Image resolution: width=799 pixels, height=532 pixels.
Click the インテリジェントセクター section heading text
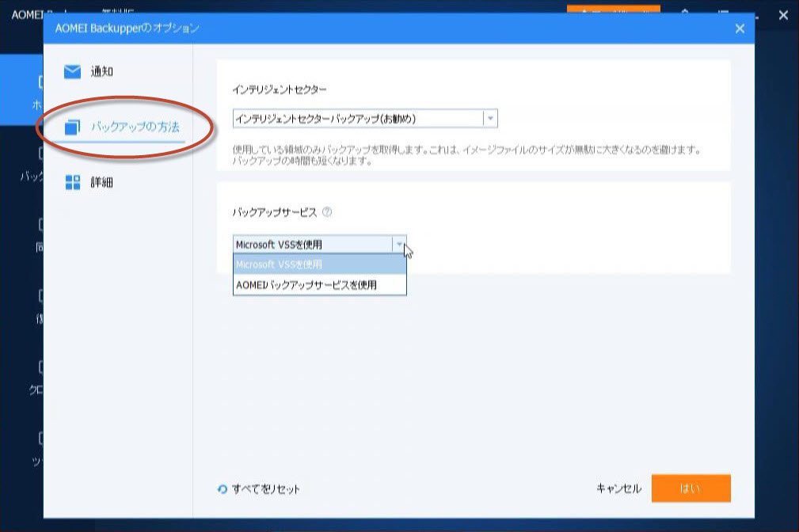tap(280, 89)
